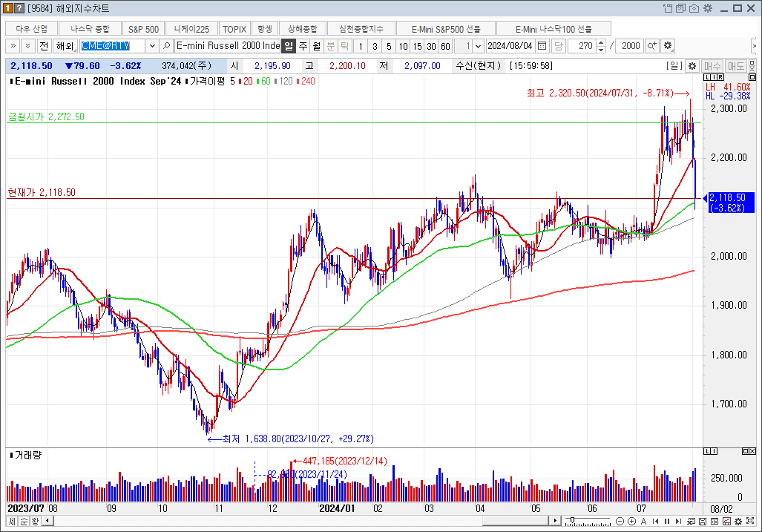Expand the left double-chevron toolbar button

(13, 45)
